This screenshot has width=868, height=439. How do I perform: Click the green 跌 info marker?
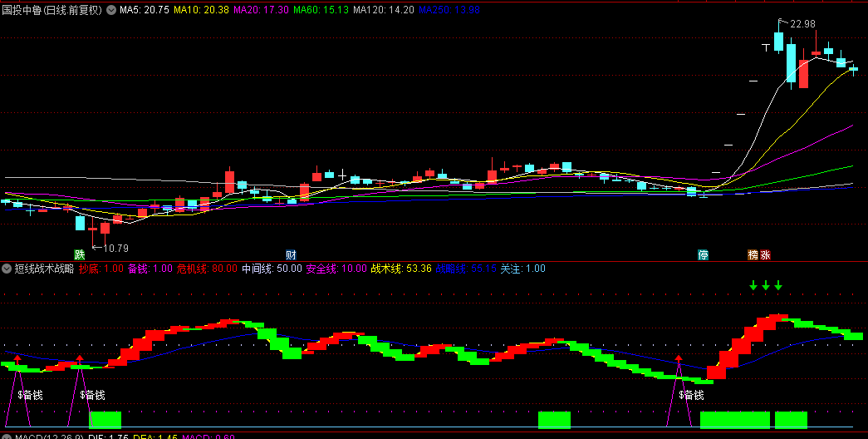pyautogui.click(x=81, y=255)
